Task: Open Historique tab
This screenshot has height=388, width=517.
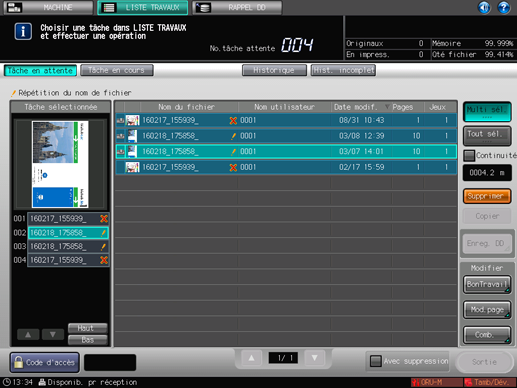Action: [x=274, y=70]
